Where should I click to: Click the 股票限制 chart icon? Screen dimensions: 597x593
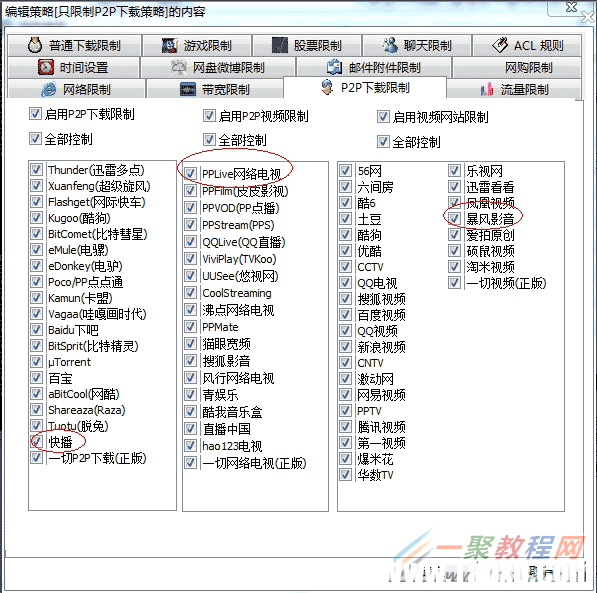point(280,45)
